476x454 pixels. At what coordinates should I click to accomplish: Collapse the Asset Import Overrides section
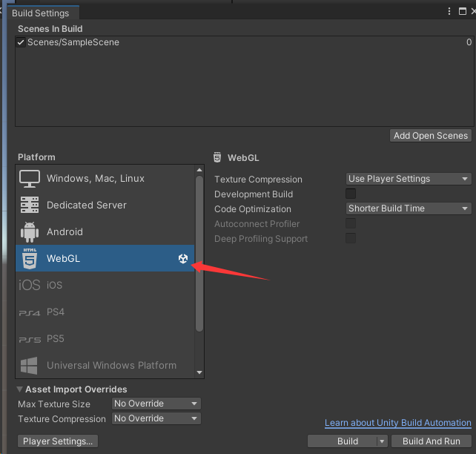click(x=20, y=389)
